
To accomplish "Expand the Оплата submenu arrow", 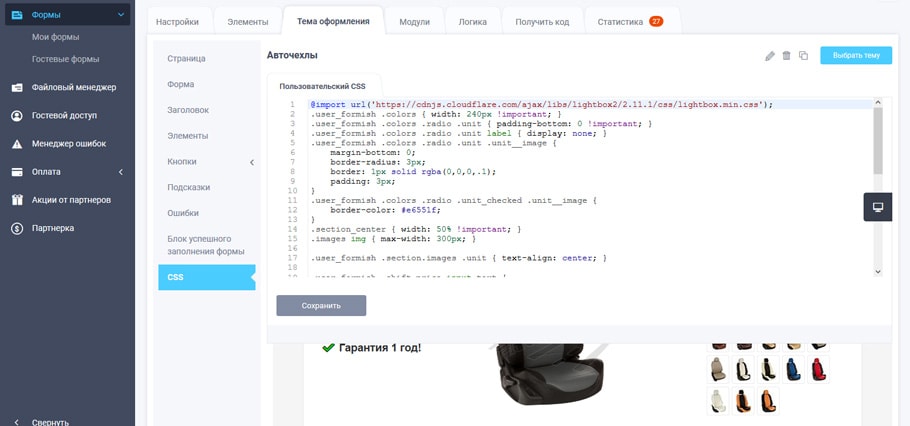I will click(121, 172).
